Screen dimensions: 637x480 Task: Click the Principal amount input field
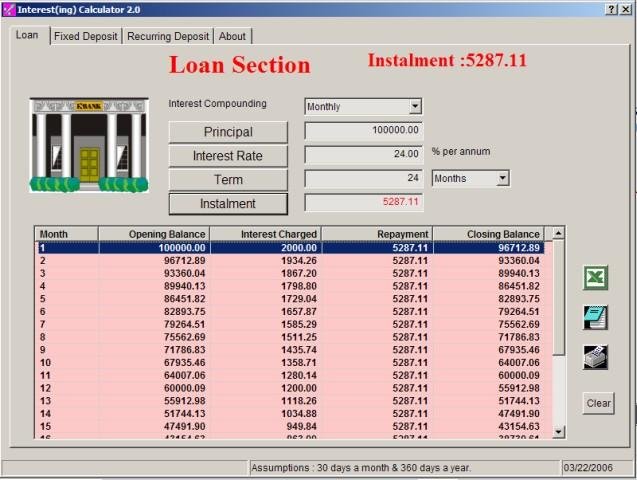364,131
